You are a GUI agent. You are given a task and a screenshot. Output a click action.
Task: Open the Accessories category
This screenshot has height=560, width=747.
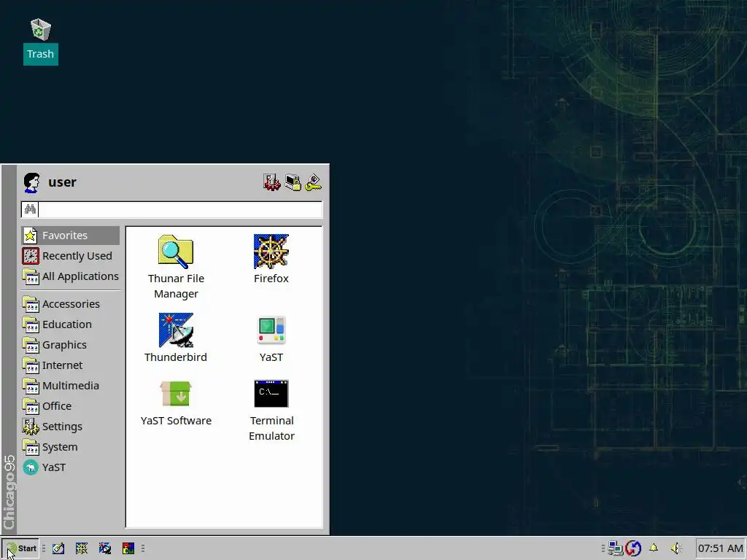[70, 304]
